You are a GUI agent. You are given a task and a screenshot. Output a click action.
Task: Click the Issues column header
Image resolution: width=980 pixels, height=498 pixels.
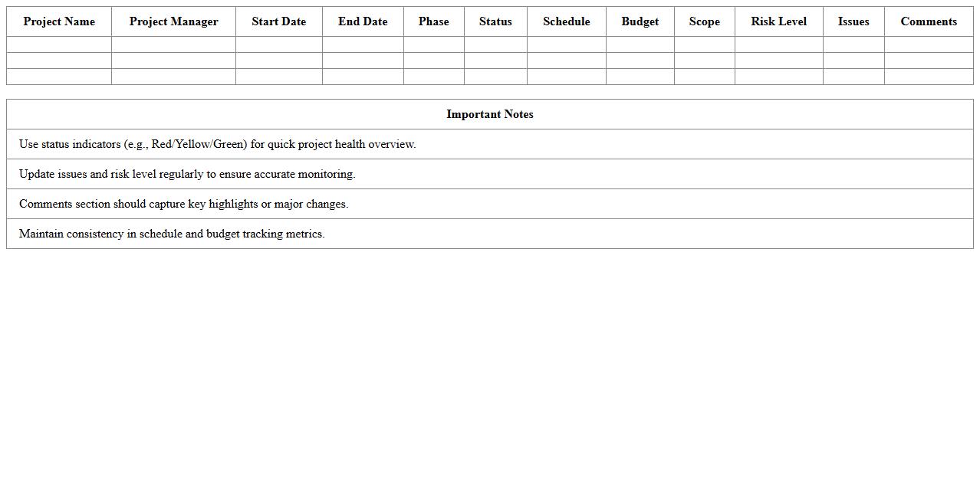point(853,21)
